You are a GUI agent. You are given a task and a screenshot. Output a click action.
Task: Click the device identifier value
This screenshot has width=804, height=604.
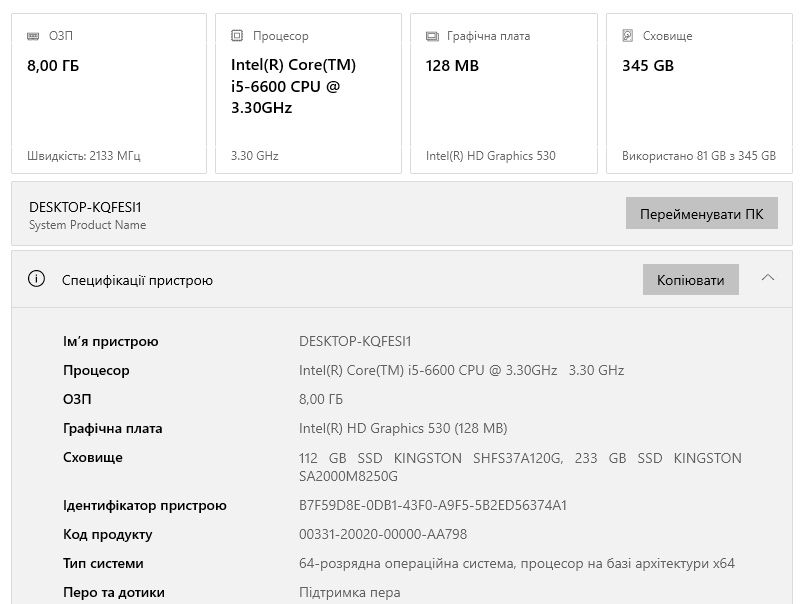point(432,506)
